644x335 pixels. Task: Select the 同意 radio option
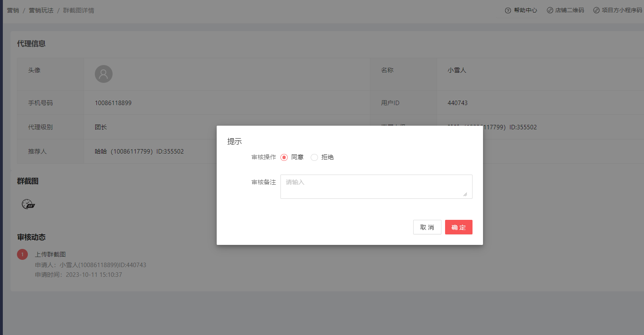284,158
